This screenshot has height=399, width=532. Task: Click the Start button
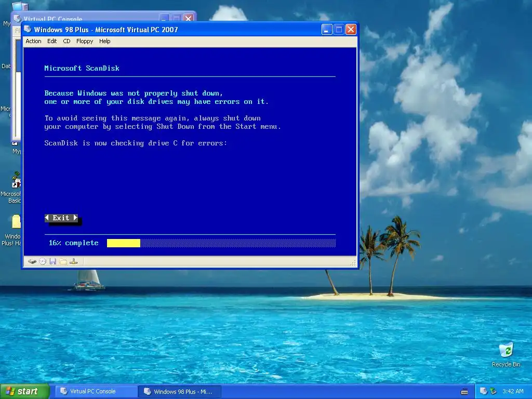click(24, 391)
